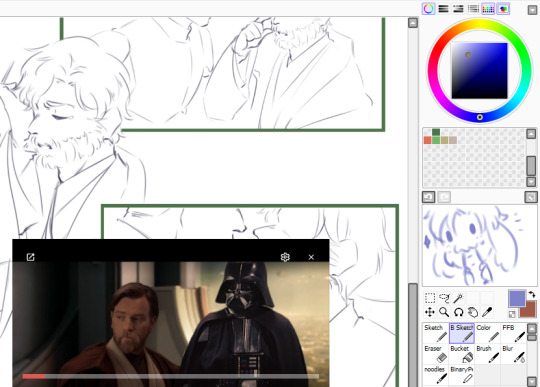Viewport: 540px width, 387px height.
Task: Toggle the transparent color checker icon
Action: coord(512,314)
